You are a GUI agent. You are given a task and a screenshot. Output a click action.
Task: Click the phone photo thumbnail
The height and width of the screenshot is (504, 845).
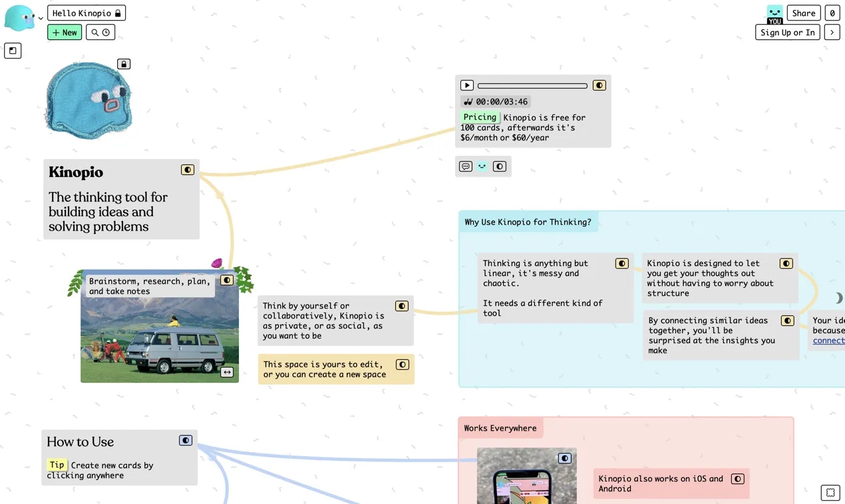[x=527, y=476]
